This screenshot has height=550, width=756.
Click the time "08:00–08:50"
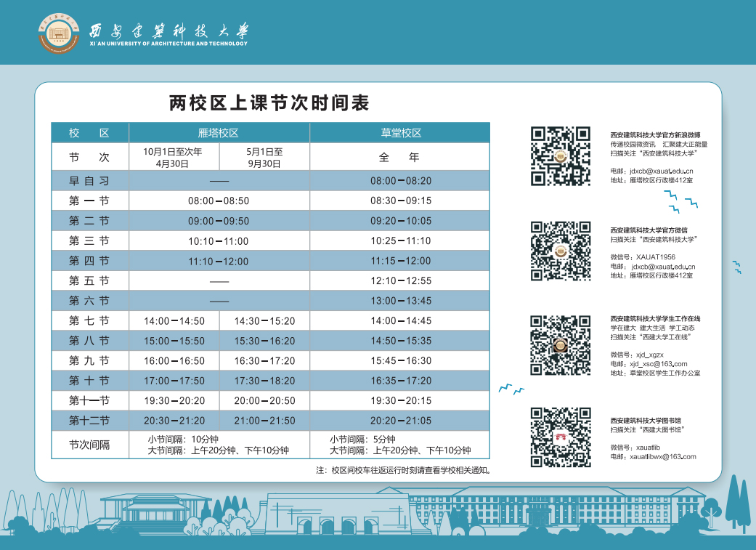click(x=219, y=201)
